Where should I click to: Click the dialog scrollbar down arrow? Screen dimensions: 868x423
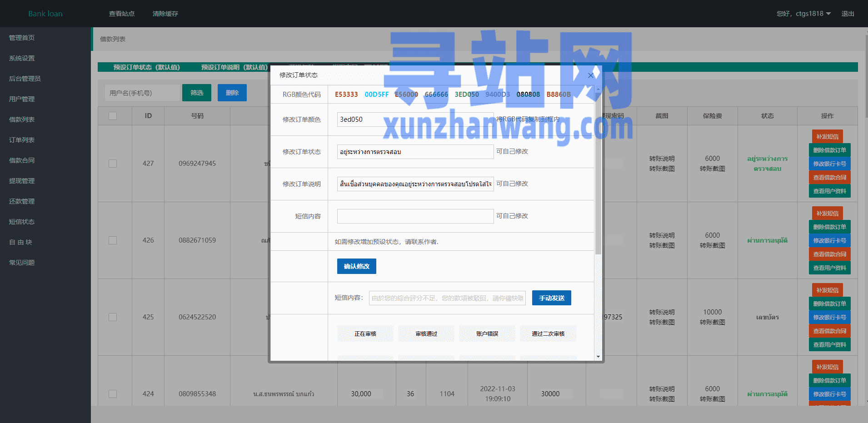[598, 357]
